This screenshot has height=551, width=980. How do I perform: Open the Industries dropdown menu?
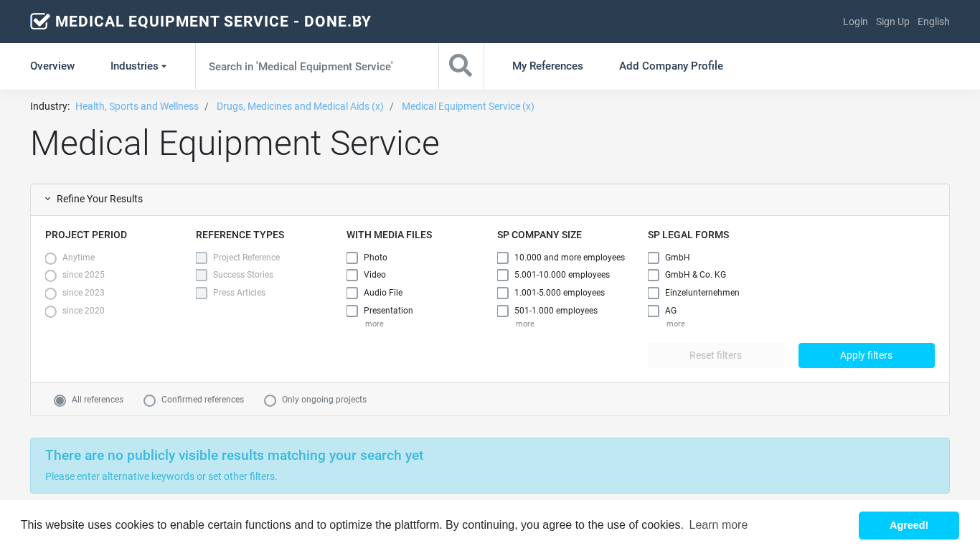(x=138, y=66)
